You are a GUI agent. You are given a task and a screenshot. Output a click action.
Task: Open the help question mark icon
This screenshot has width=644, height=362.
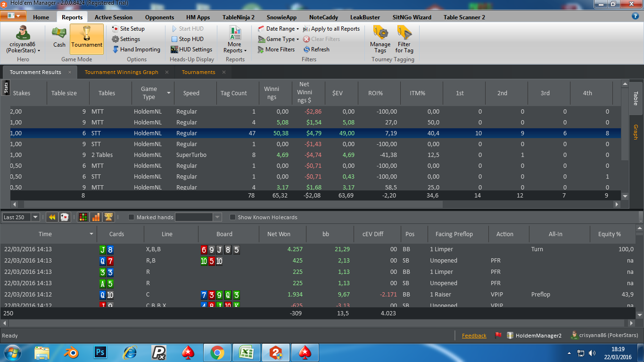pos(635,16)
